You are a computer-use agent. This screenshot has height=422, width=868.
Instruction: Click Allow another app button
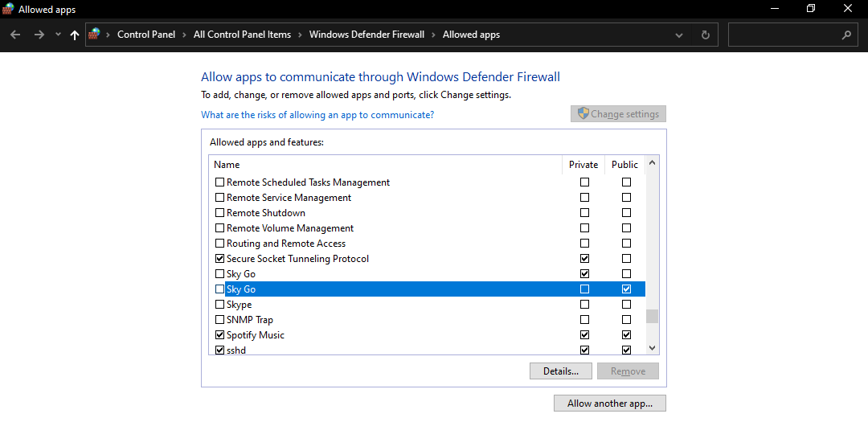pyautogui.click(x=609, y=404)
